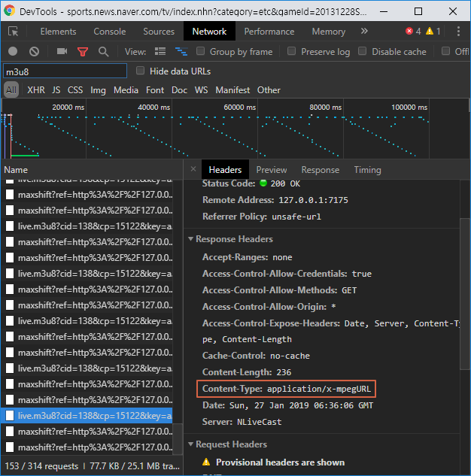This screenshot has height=476, width=471.
Task: Select the Network tab
Action: coord(209,32)
